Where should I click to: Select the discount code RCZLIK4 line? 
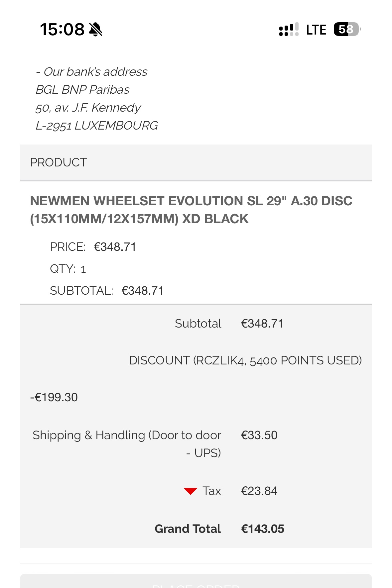click(x=245, y=360)
